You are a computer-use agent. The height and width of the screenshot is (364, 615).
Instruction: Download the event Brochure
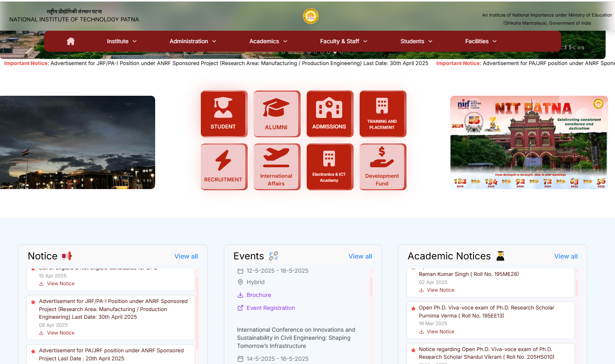tap(259, 295)
